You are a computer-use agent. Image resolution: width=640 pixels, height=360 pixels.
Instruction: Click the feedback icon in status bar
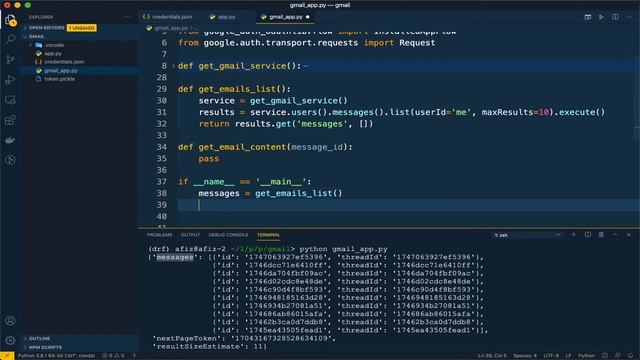pos(618,356)
